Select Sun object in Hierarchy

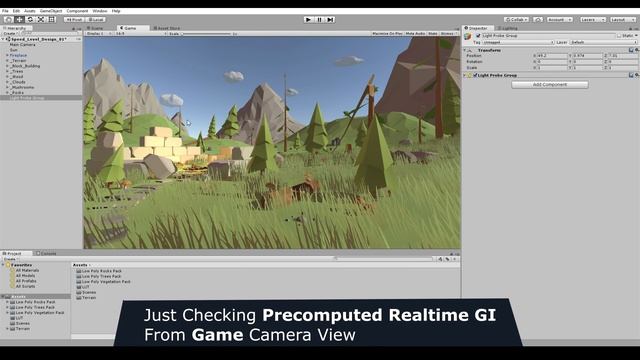(x=13, y=50)
